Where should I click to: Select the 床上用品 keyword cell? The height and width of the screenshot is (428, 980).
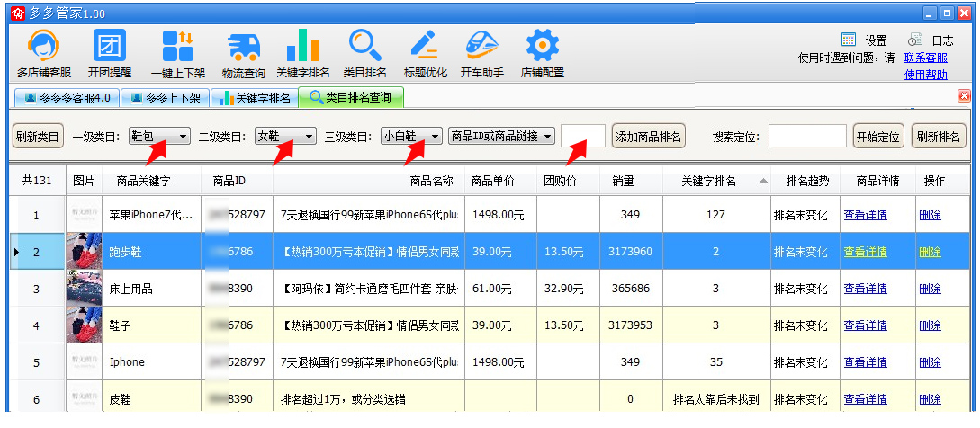click(152, 289)
